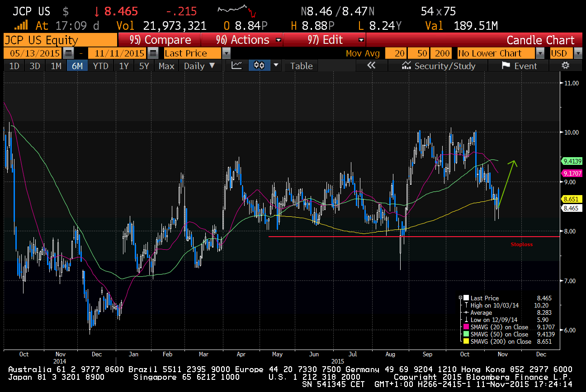Select the Max range tab

click(x=166, y=66)
